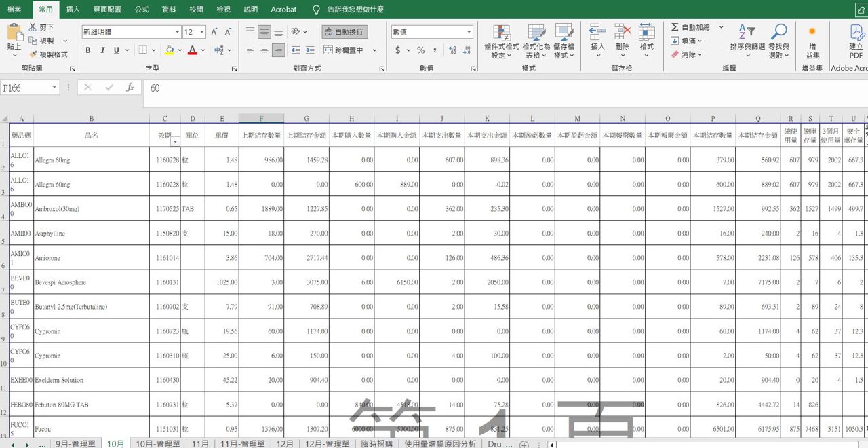Click the insert function fx icon

point(130,88)
